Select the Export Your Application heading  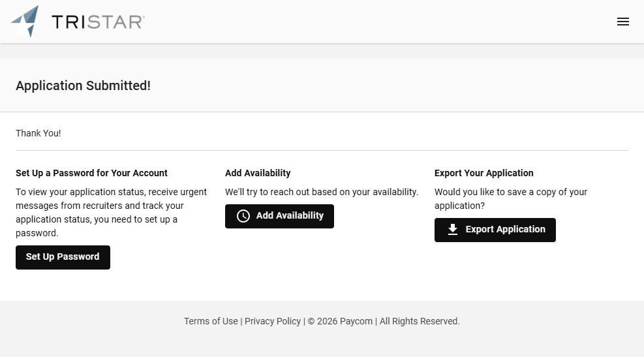tap(483, 173)
